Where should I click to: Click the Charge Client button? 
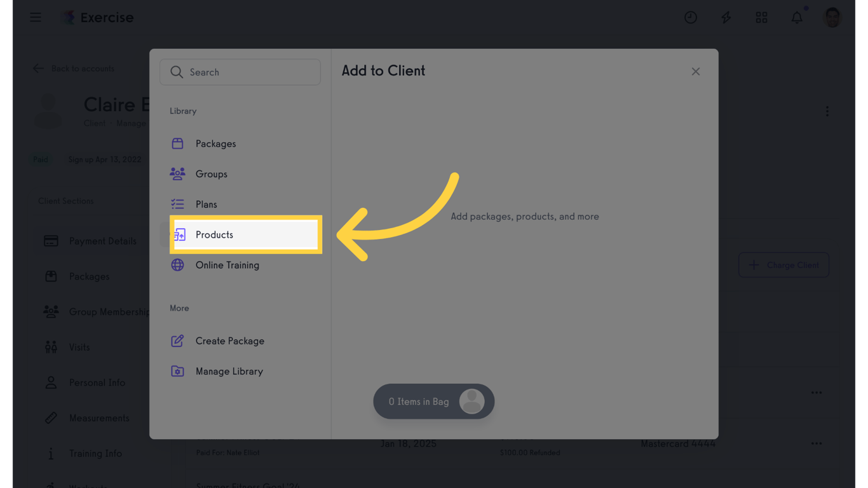783,265
